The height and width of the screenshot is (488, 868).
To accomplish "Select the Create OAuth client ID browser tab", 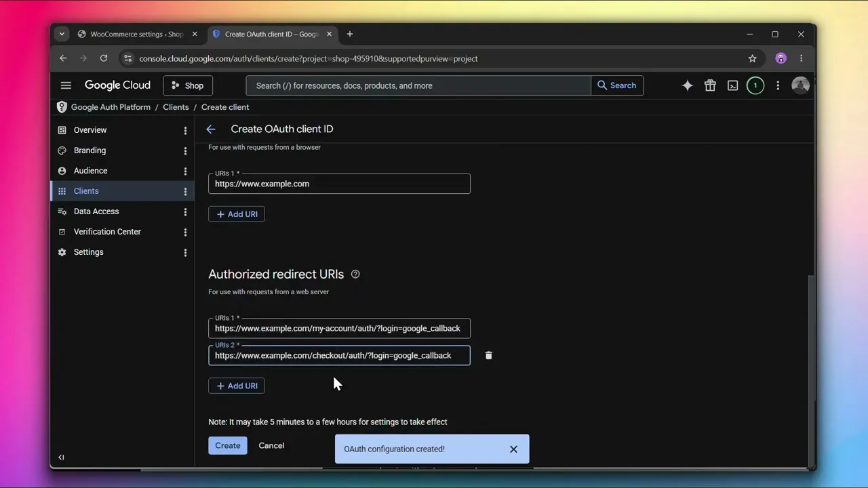I will (x=271, y=34).
